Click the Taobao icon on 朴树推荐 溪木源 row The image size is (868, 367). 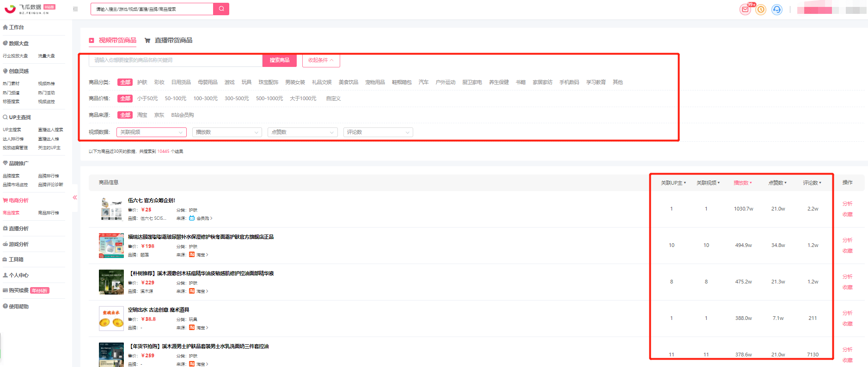(192, 291)
